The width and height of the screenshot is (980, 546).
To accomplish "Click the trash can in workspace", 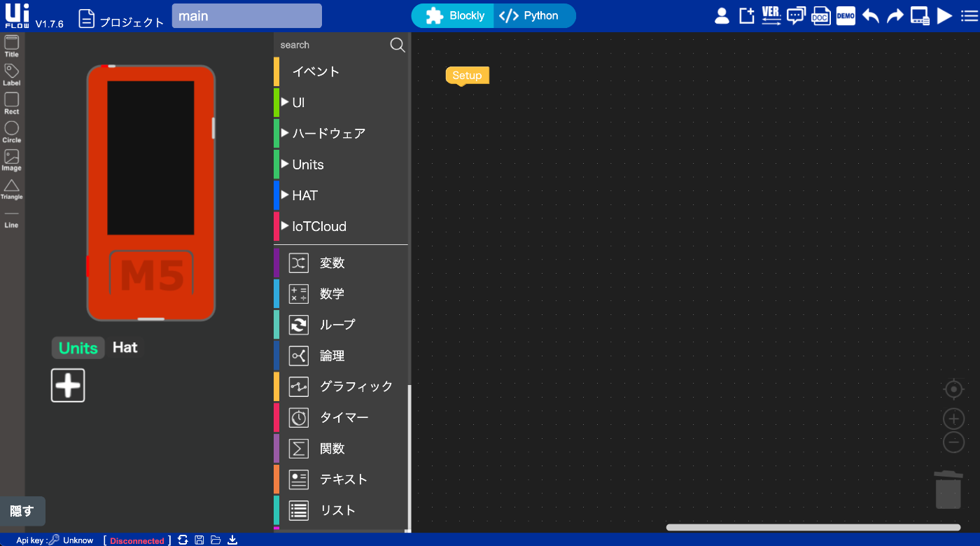I will coord(948,490).
